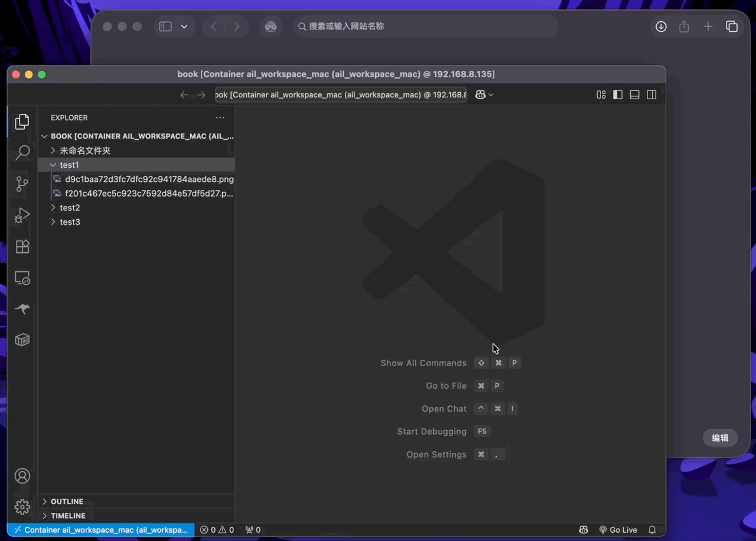Expand the OUTLINE section

tap(136, 501)
